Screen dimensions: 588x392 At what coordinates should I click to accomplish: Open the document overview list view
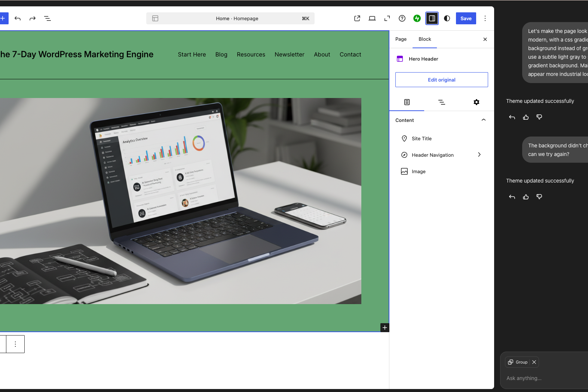tap(48, 18)
